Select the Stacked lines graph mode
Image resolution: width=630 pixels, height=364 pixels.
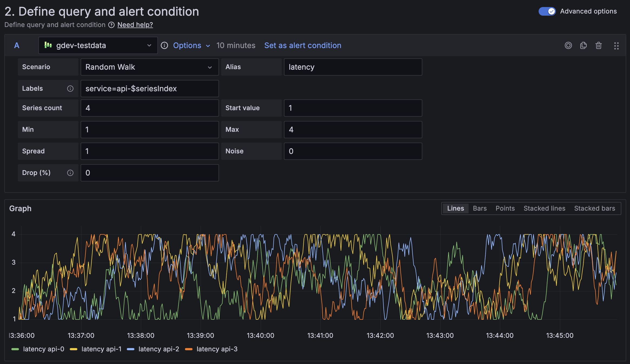544,208
